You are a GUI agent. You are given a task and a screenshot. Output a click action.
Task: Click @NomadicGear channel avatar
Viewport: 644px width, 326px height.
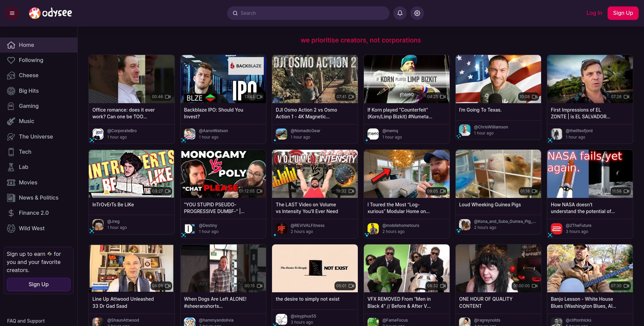pyautogui.click(x=281, y=134)
